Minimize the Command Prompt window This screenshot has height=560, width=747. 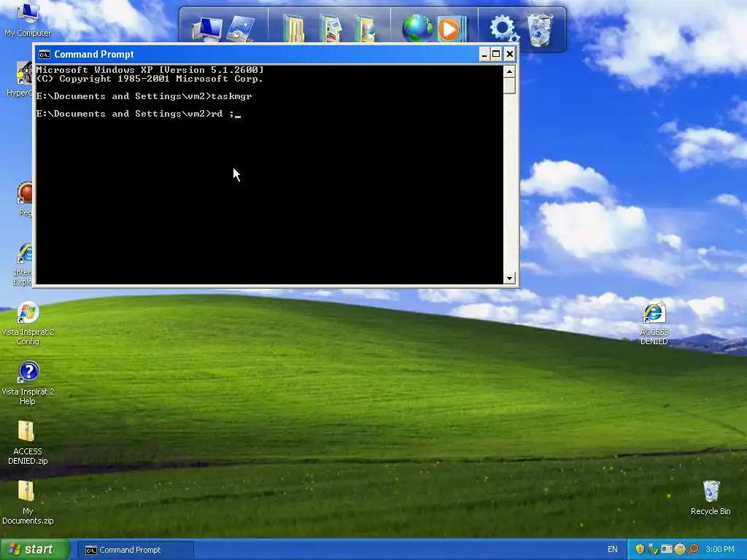click(484, 54)
